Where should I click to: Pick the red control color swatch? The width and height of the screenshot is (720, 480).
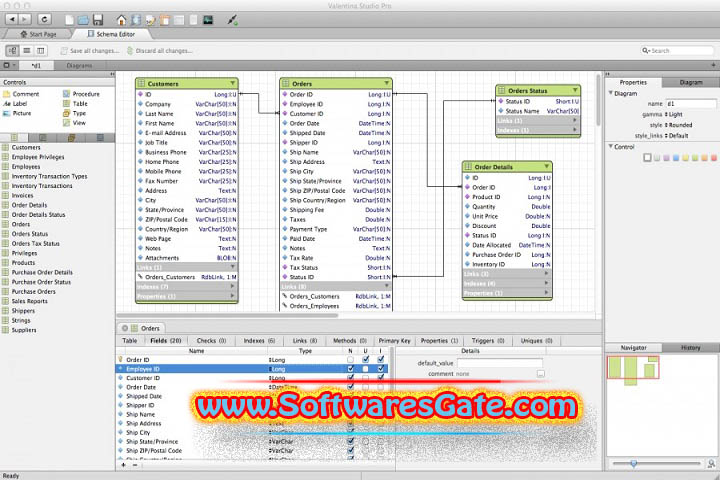pyautogui.click(x=714, y=158)
